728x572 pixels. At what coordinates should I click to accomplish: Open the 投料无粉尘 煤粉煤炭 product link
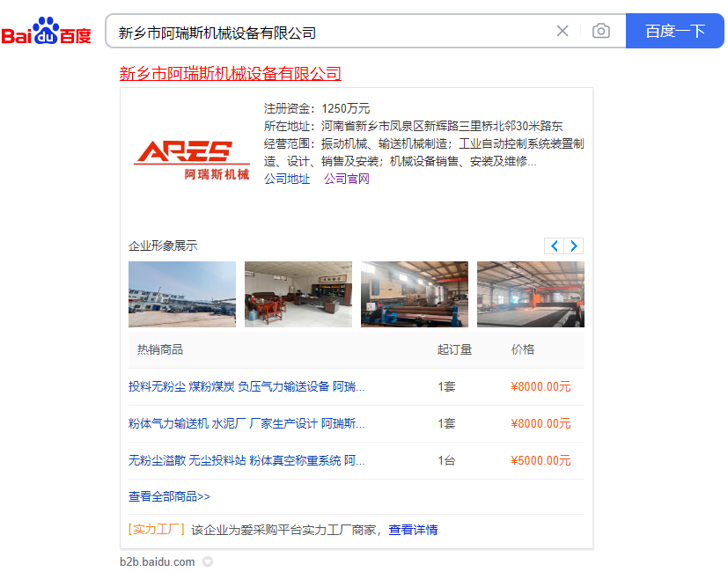click(x=246, y=386)
